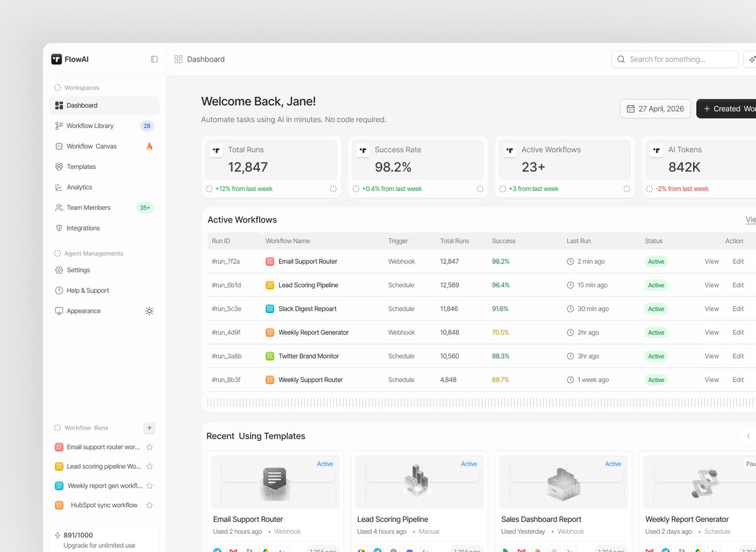
Task: Click the striped horizontal scrollbar under workflows table
Action: click(481, 403)
